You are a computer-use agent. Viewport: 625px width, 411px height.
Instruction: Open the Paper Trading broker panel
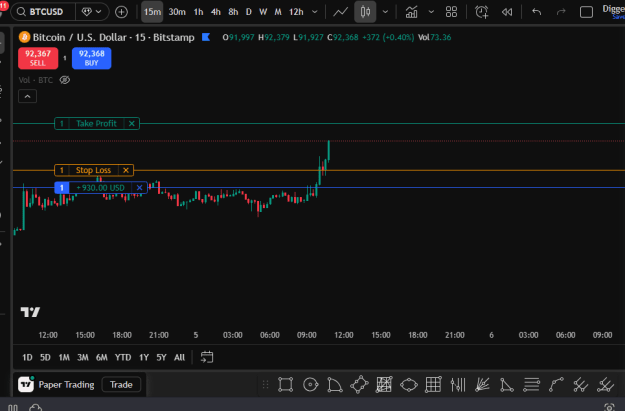(x=57, y=385)
